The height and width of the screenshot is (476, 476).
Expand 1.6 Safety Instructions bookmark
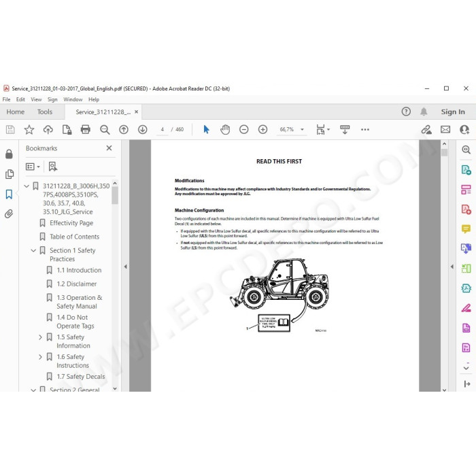tap(40, 357)
